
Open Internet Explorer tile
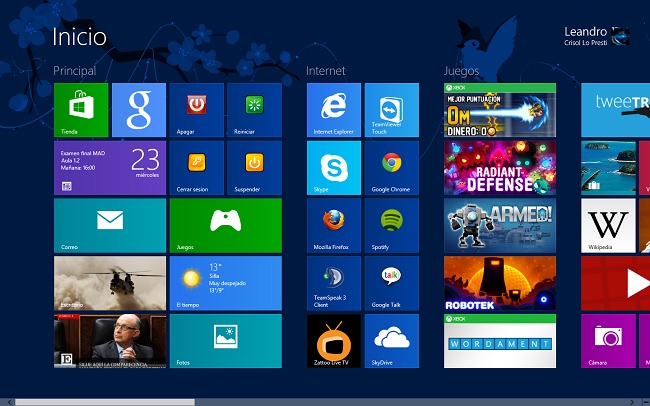334,110
